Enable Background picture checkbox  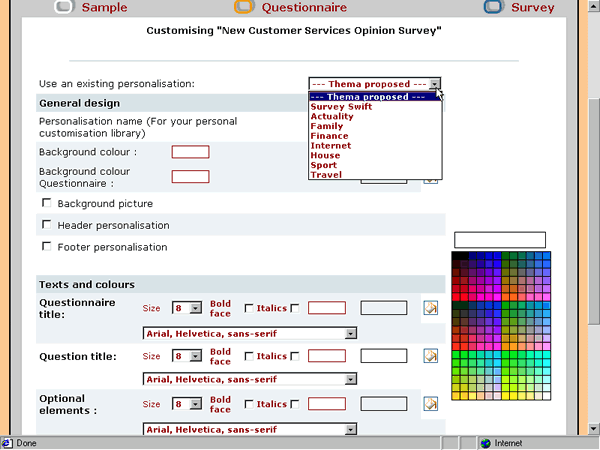[46, 203]
